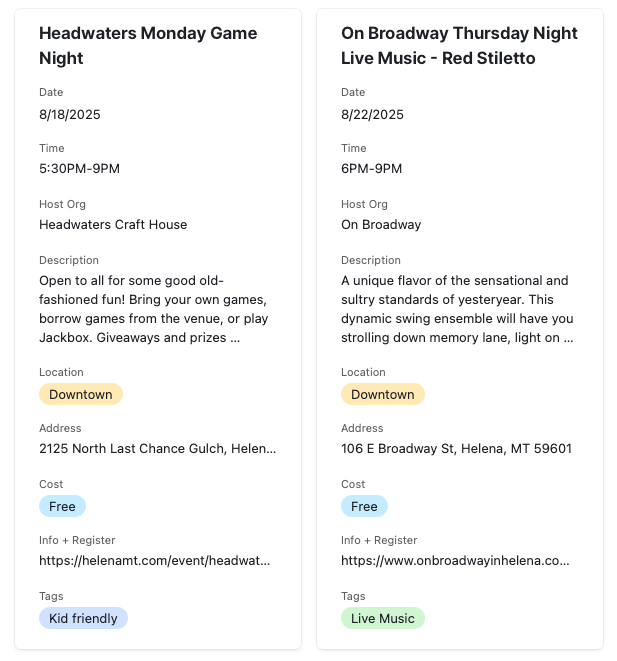The width and height of the screenshot is (617, 661).
Task: Click the helenamt.com event link
Action: (154, 561)
